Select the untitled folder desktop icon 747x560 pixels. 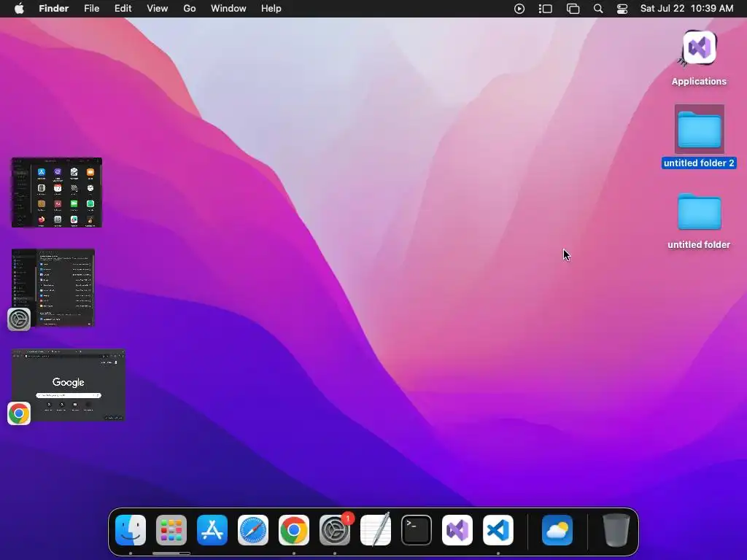pos(700,211)
